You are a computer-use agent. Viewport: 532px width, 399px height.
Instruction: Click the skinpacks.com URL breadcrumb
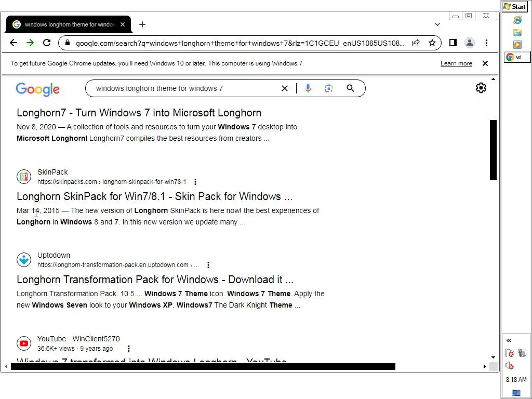[x=112, y=182]
